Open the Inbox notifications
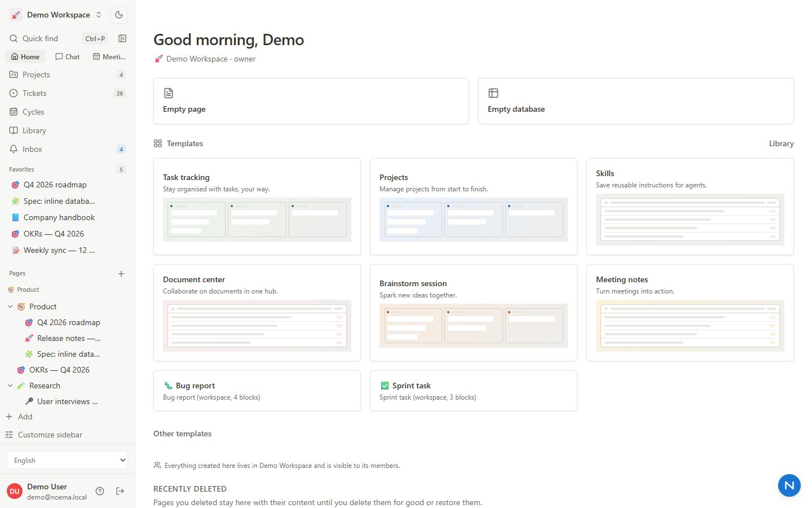Viewport: 812px width, 508px height. [x=68, y=149]
